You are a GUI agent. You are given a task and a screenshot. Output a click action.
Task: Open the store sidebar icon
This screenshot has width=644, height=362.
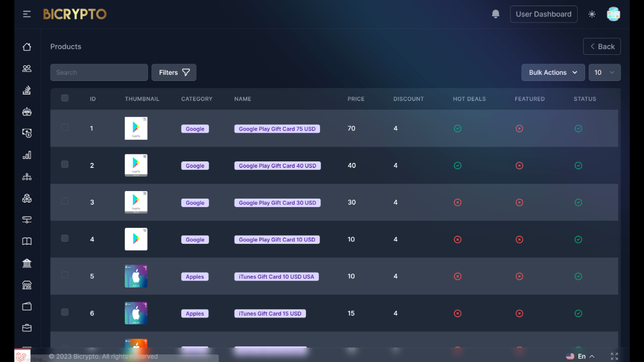(27, 285)
